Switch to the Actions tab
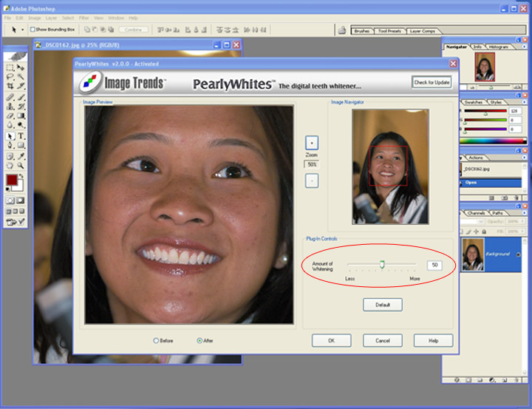The width and height of the screenshot is (532, 409). point(476,158)
